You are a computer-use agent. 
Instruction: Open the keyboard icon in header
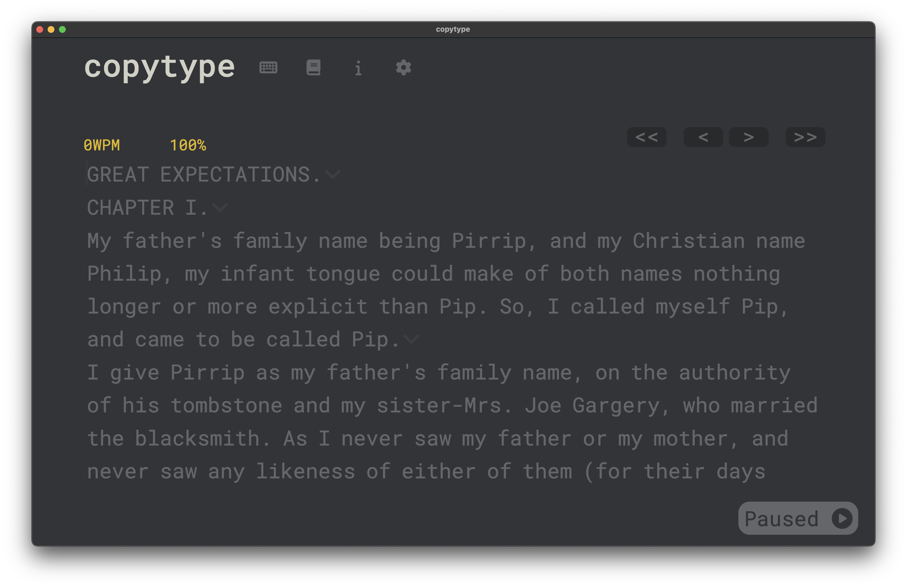click(x=268, y=68)
